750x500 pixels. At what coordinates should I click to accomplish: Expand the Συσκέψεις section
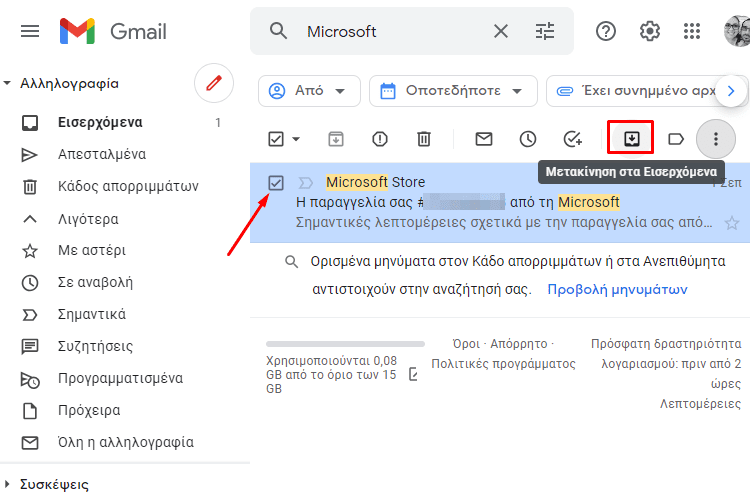pyautogui.click(x=7, y=484)
